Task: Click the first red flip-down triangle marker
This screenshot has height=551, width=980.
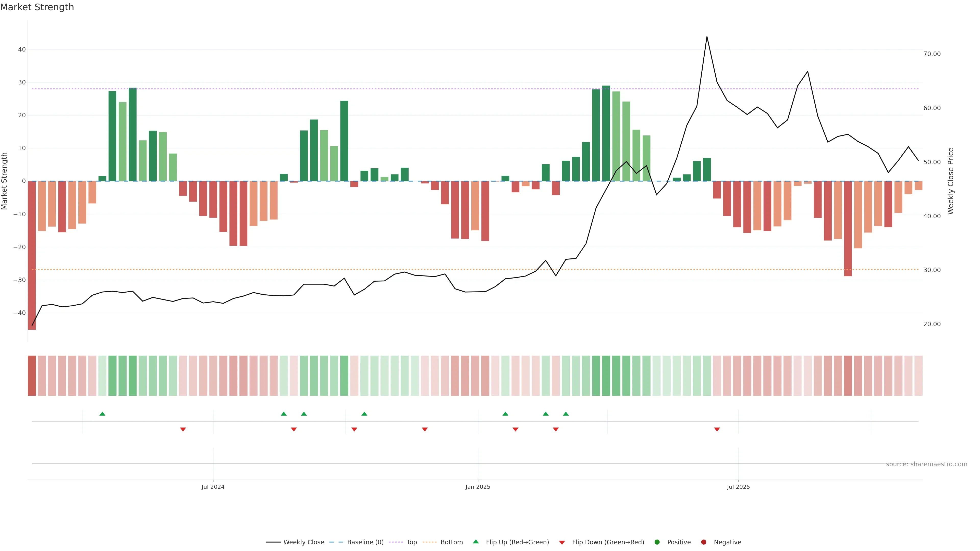Action: [183, 429]
